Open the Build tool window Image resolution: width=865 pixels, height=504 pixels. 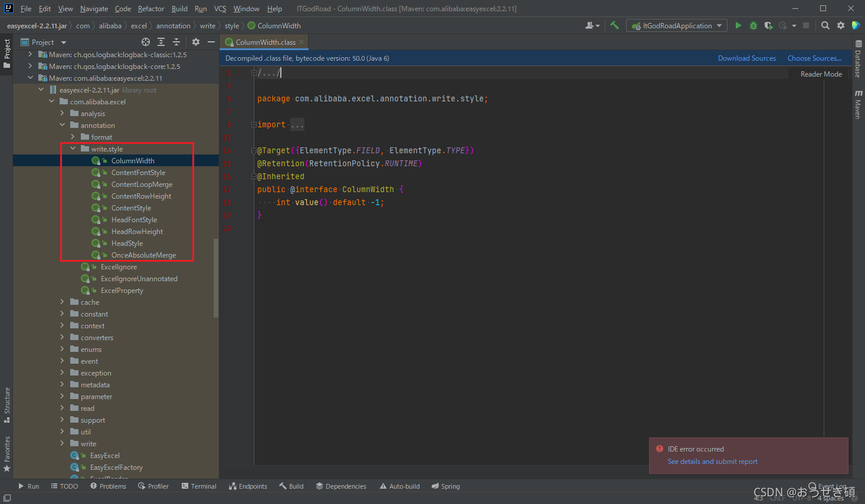click(x=291, y=486)
